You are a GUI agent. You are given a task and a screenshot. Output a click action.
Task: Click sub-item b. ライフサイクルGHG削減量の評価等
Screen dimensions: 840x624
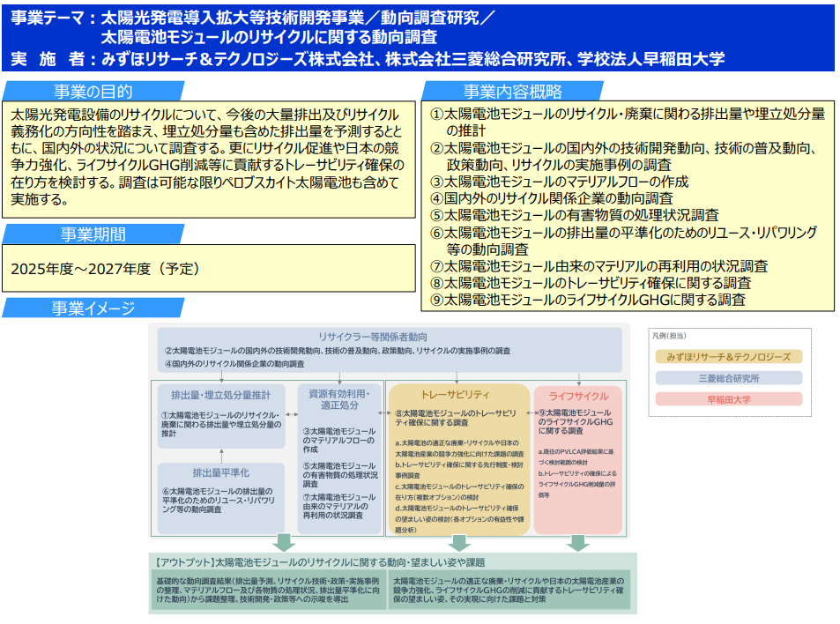pos(577,484)
